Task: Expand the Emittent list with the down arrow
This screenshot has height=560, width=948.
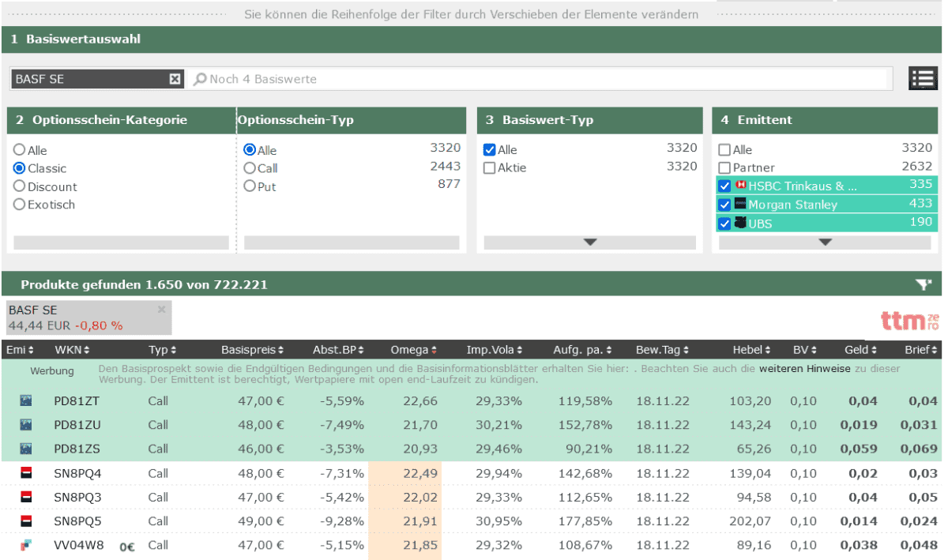Action: (x=825, y=242)
